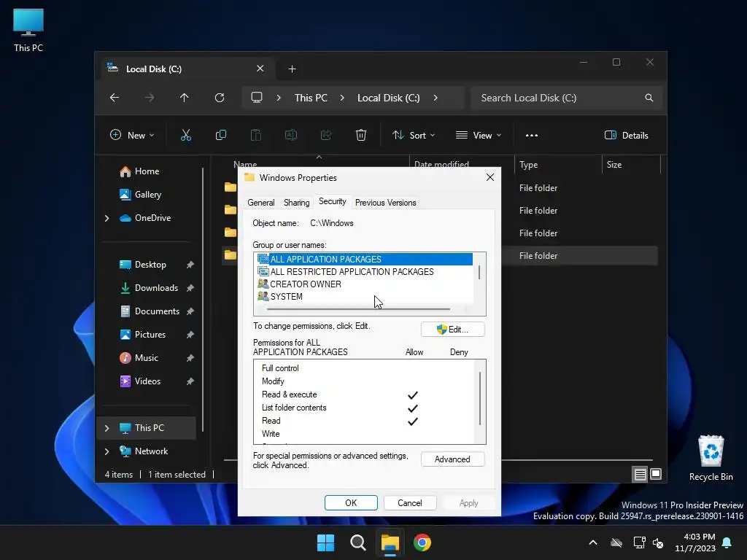Expand the OneDrive tree node
The image size is (747, 560).
107,218
